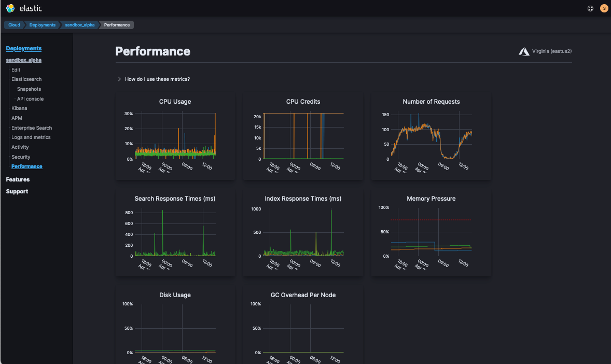Select sandbox_alpha in the sidebar
The image size is (611, 364).
(24, 60)
